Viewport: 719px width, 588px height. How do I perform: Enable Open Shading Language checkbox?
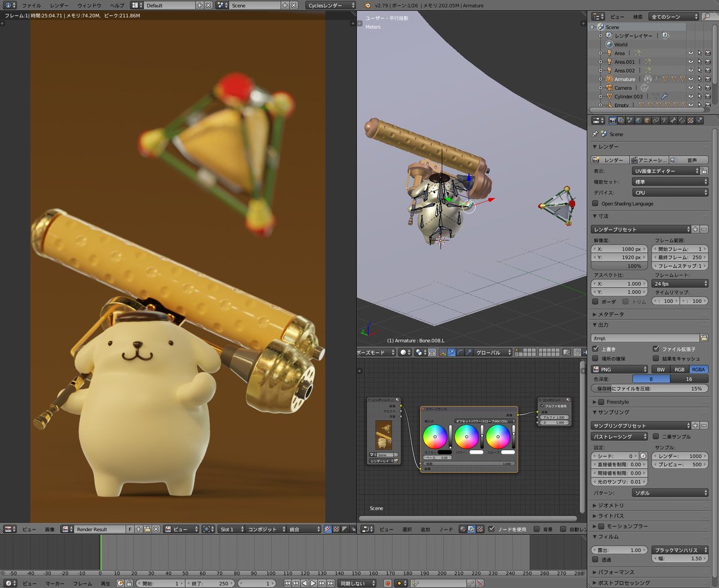pyautogui.click(x=595, y=203)
